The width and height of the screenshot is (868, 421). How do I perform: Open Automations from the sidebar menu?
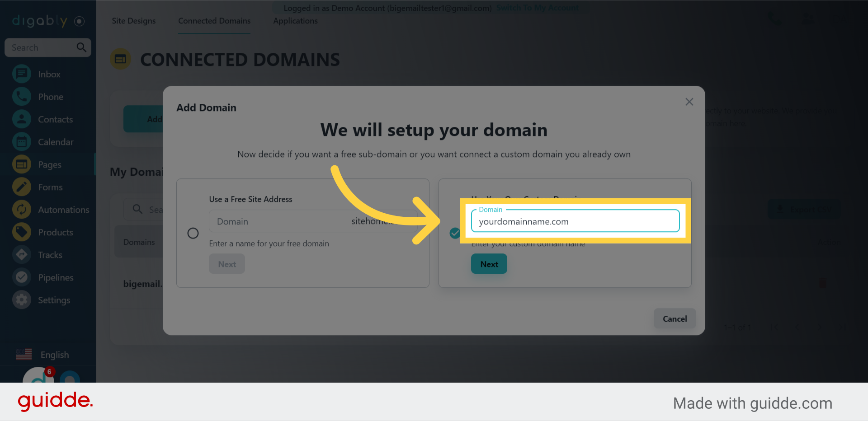tap(64, 210)
